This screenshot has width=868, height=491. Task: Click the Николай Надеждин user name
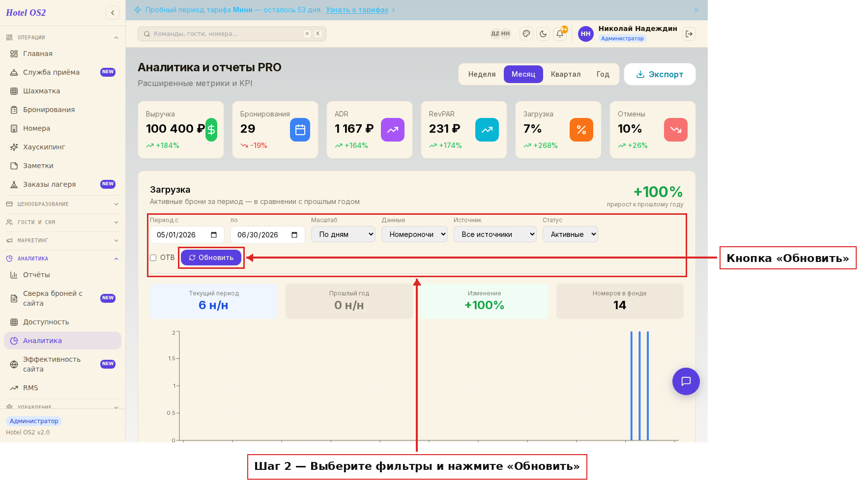(x=637, y=29)
